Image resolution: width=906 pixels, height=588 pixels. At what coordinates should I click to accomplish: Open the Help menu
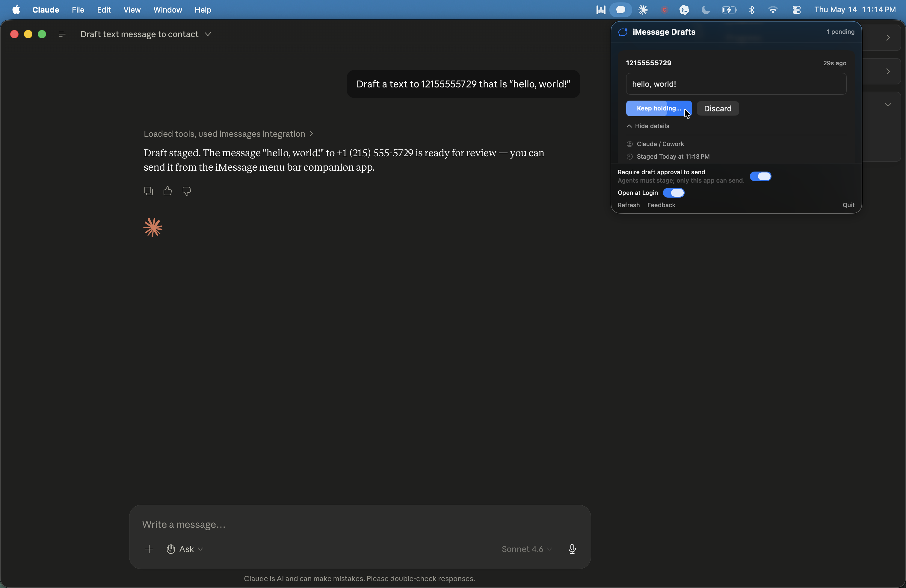[203, 10]
